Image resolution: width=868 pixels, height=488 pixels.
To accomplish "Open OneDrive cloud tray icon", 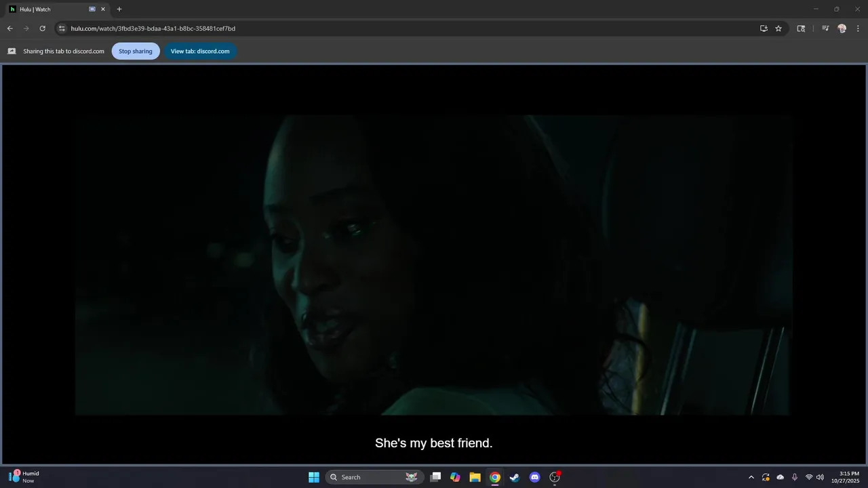I will coord(780,477).
